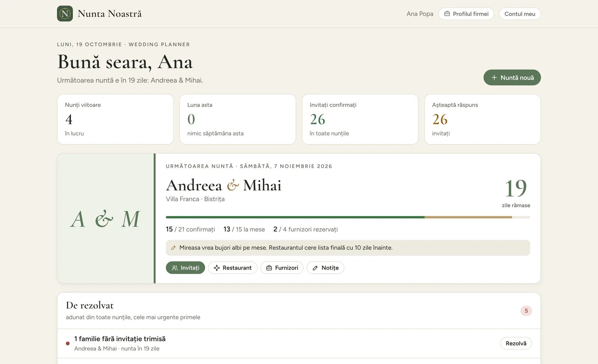The width and height of the screenshot is (598, 364).
Task: Click Andreea & Mihai · nunta în 19 zile
Action: click(x=117, y=348)
